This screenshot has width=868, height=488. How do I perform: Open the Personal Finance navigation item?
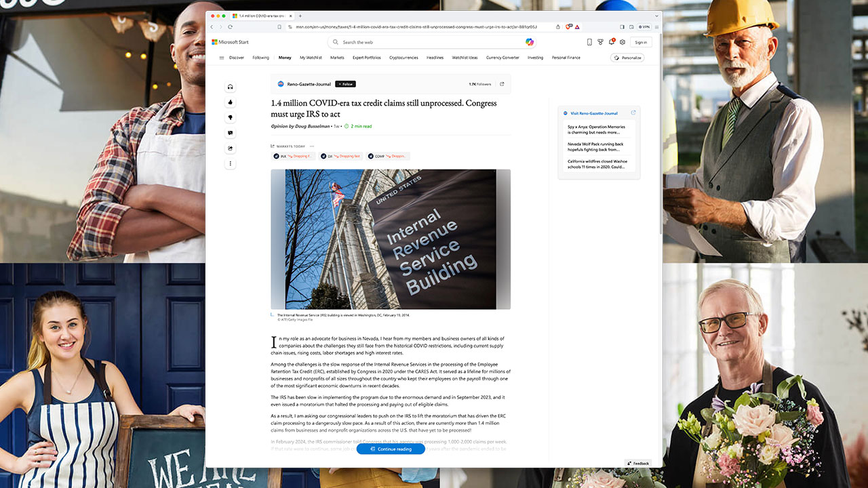pos(566,58)
